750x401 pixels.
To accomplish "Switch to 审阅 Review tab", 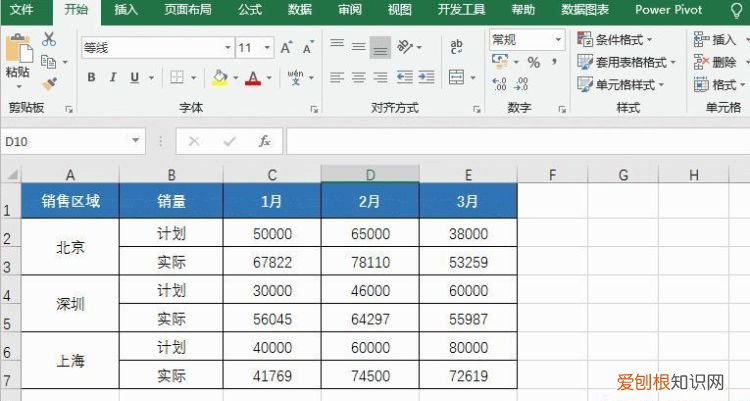I will 350,10.
